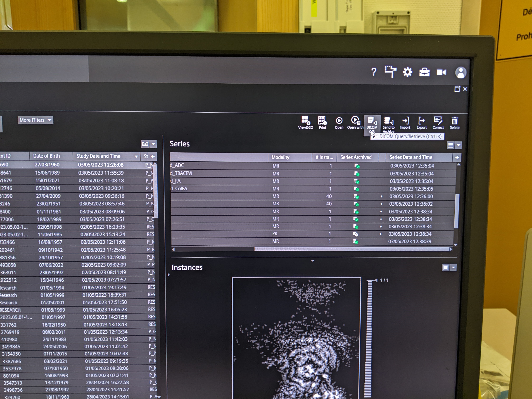Screen dimensions: 532x399
Task: Add column with Series table plus button
Action: [457, 158]
